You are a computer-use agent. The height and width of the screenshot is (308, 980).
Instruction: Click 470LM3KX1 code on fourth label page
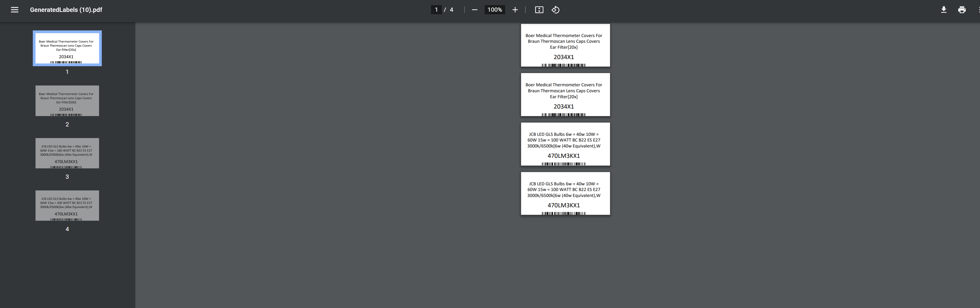[x=564, y=205]
